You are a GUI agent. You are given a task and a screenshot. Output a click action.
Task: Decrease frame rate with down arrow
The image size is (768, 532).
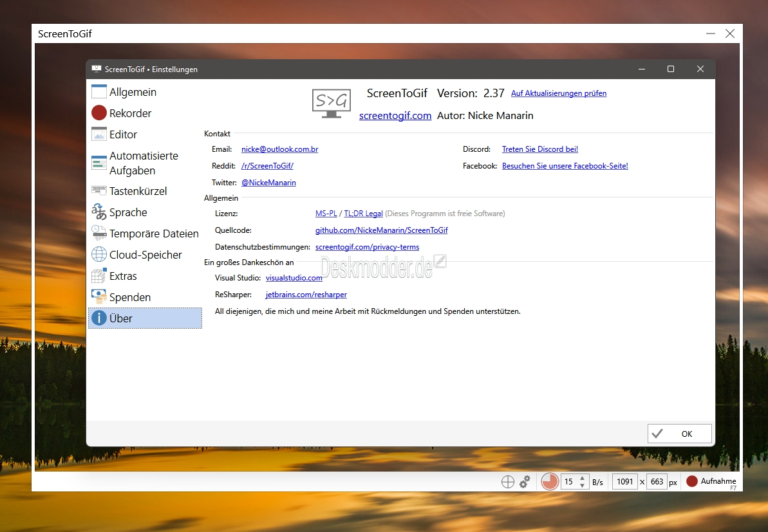coord(582,486)
